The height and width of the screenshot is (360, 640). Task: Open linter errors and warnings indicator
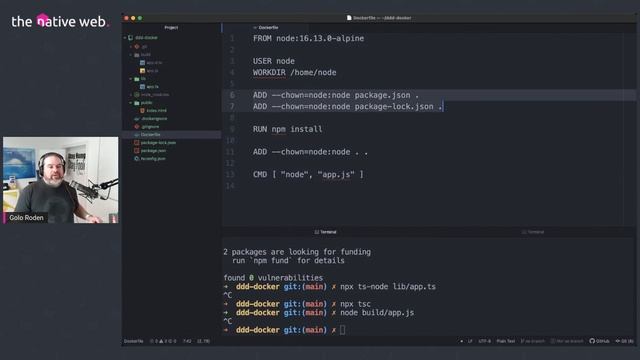point(163,341)
